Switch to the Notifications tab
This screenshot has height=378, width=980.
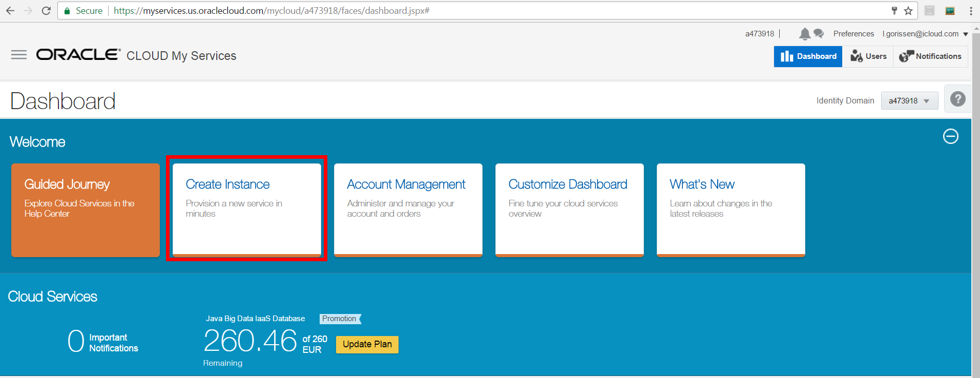930,56
